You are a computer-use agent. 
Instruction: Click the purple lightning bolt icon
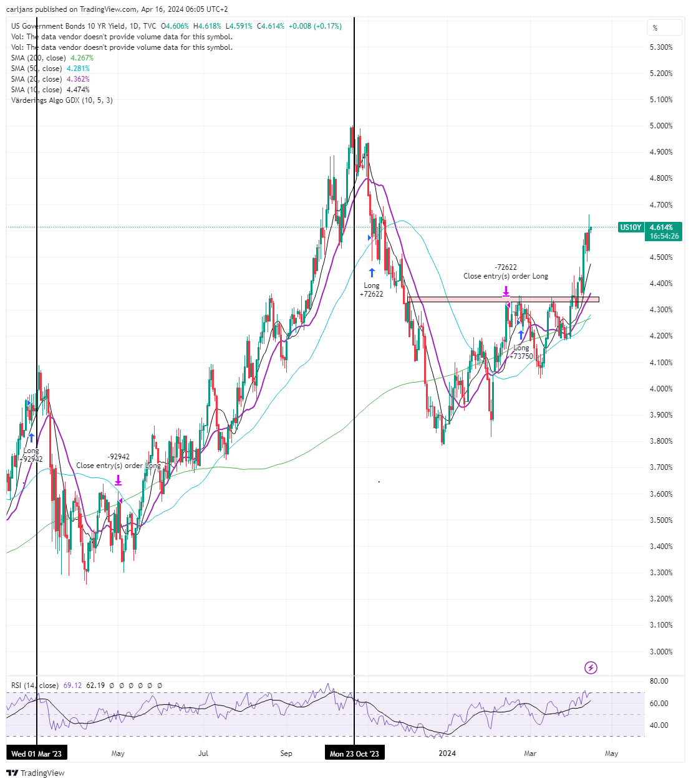tap(591, 668)
